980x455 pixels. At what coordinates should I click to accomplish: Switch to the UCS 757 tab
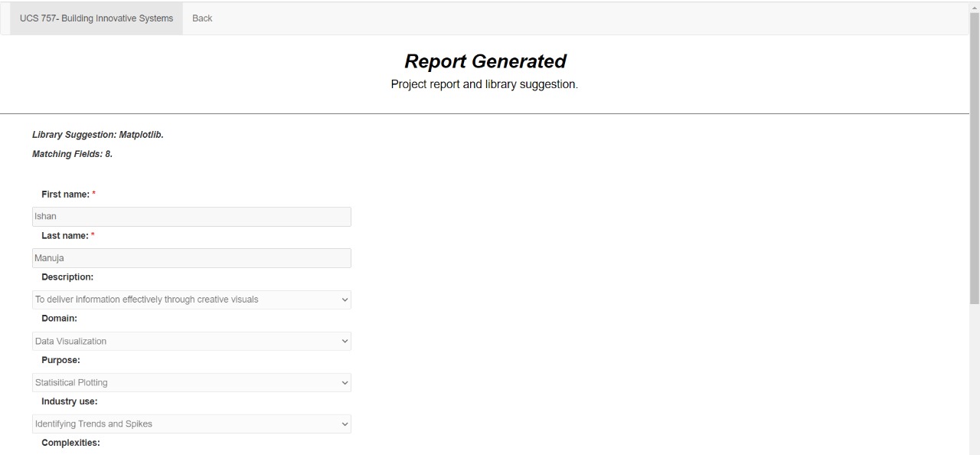click(x=96, y=18)
